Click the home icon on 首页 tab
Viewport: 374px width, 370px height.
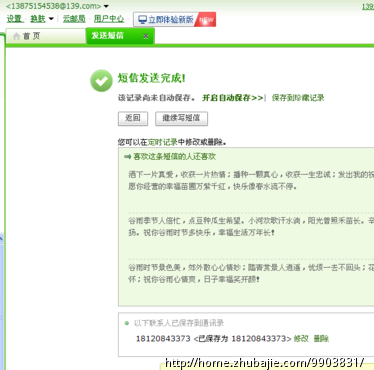pos(16,36)
